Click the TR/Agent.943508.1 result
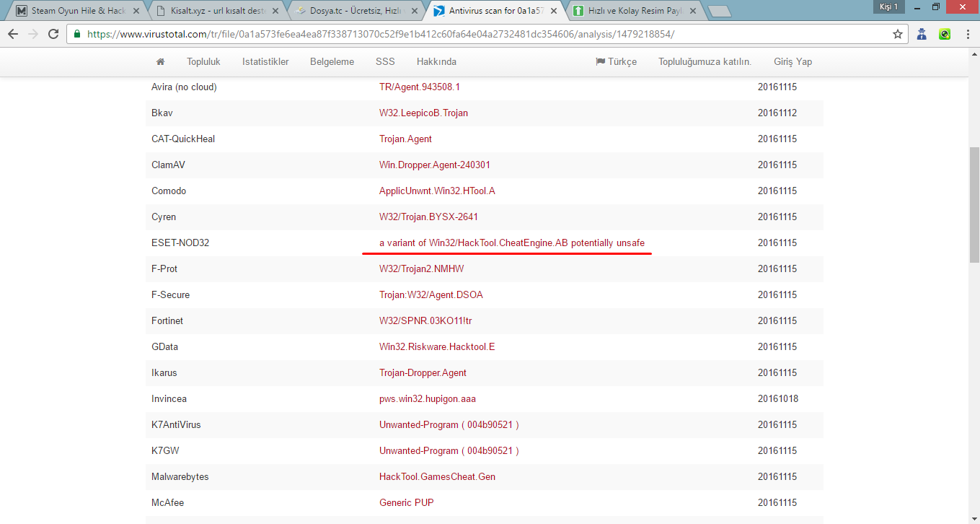980x524 pixels. coord(419,87)
